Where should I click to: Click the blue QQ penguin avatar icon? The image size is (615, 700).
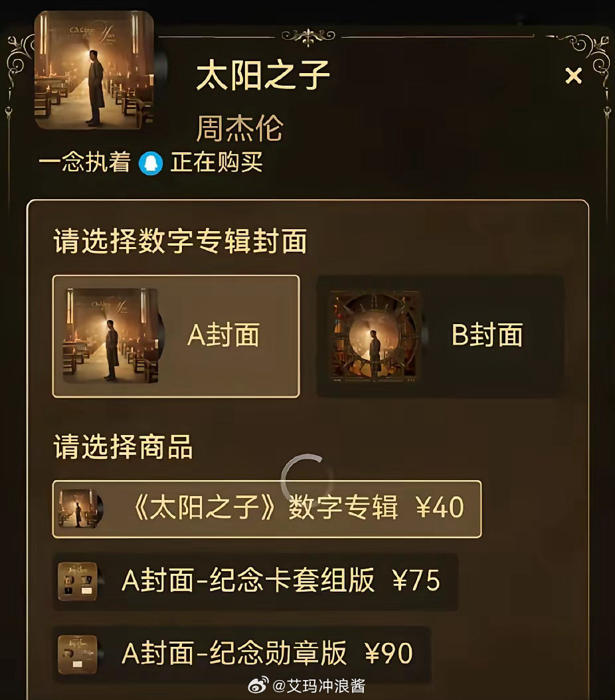point(150,163)
